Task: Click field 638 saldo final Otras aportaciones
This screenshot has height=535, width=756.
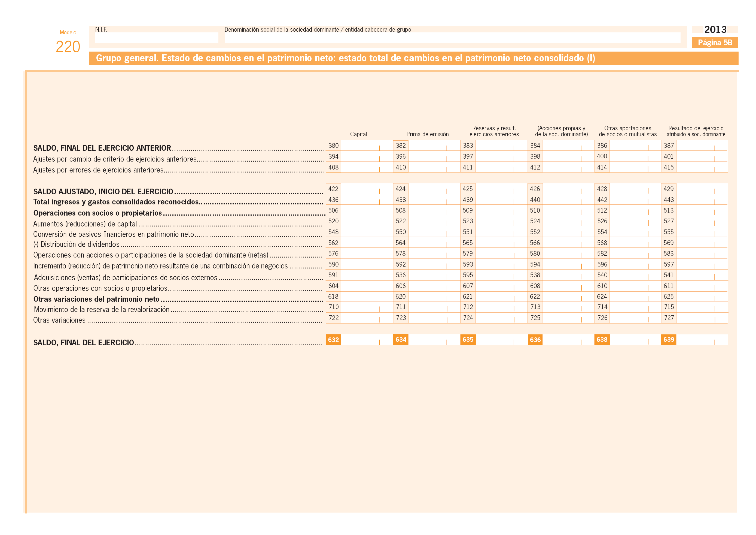Action: click(x=635, y=340)
